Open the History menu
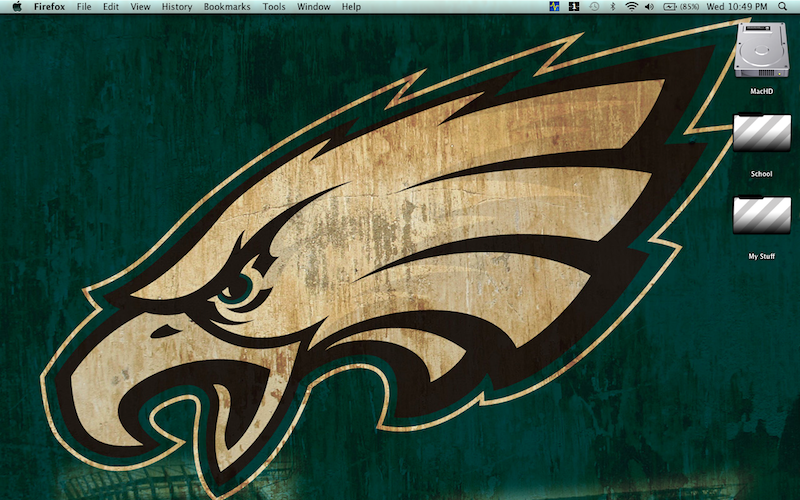The width and height of the screenshot is (800, 500). pyautogui.click(x=177, y=7)
